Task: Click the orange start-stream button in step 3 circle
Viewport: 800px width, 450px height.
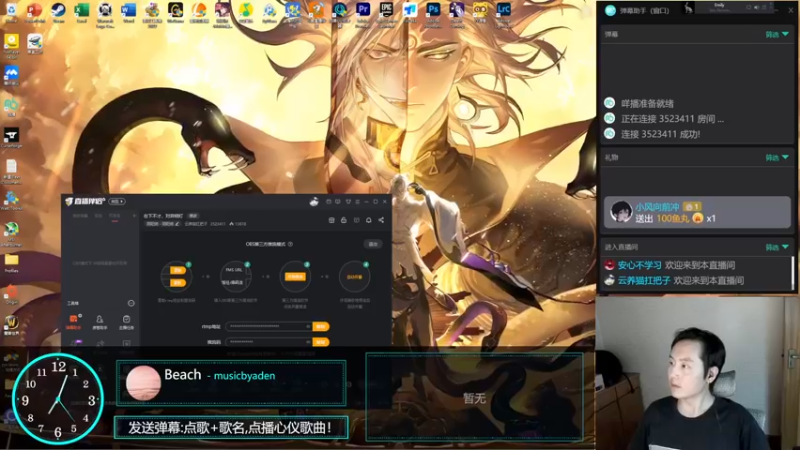Action: point(295,277)
